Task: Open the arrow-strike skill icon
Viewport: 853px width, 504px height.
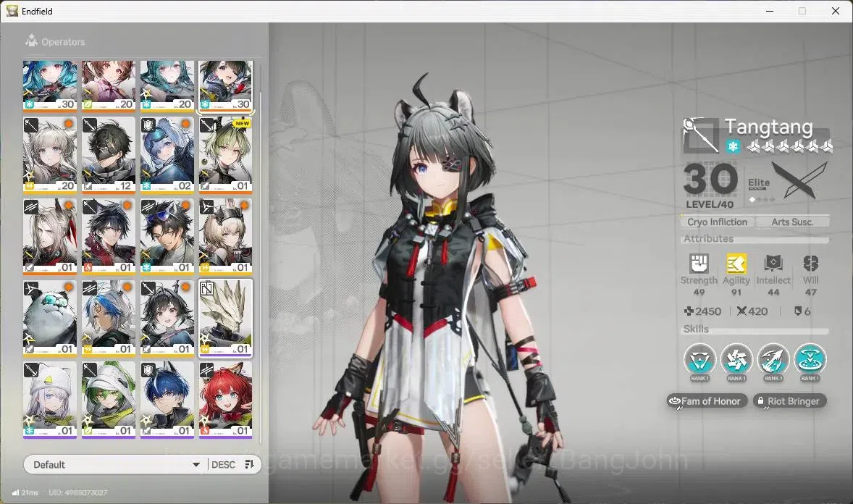Action: tap(773, 359)
